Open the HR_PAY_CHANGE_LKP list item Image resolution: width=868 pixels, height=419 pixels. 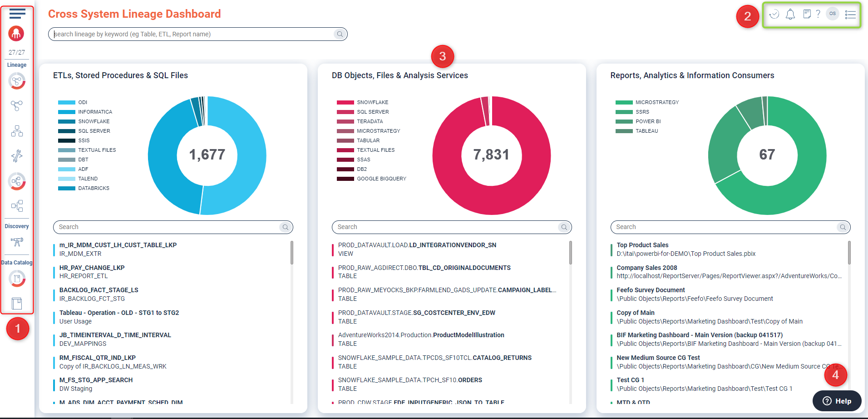[x=92, y=268]
